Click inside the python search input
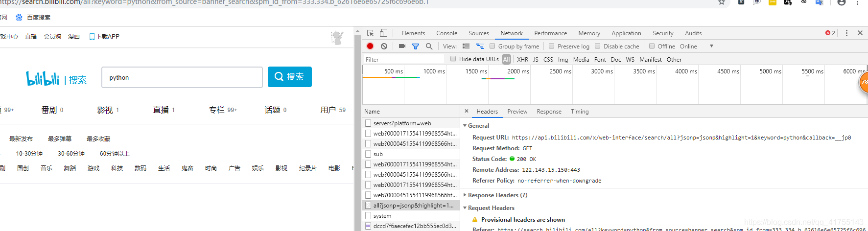 pos(182,77)
